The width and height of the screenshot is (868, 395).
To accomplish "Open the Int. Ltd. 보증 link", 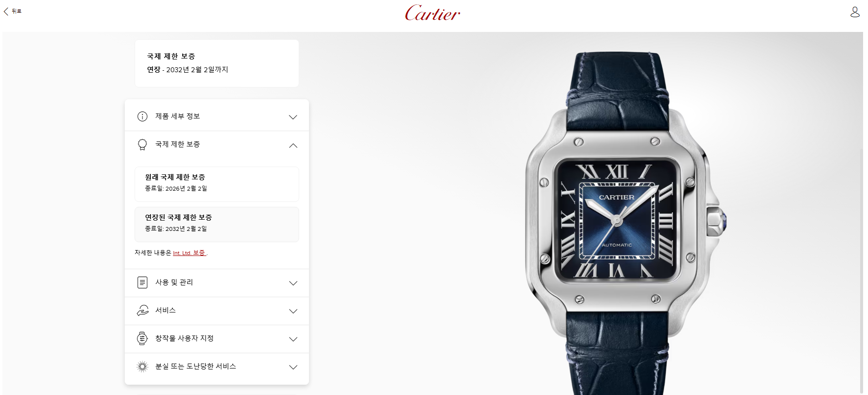I will tap(190, 253).
